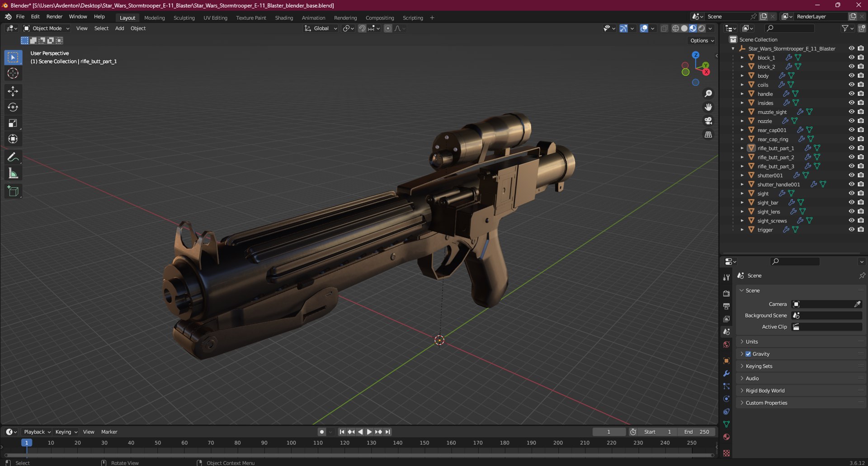Click the viewport zoom magnifier icon
This screenshot has height=466, width=868.
pos(708,94)
